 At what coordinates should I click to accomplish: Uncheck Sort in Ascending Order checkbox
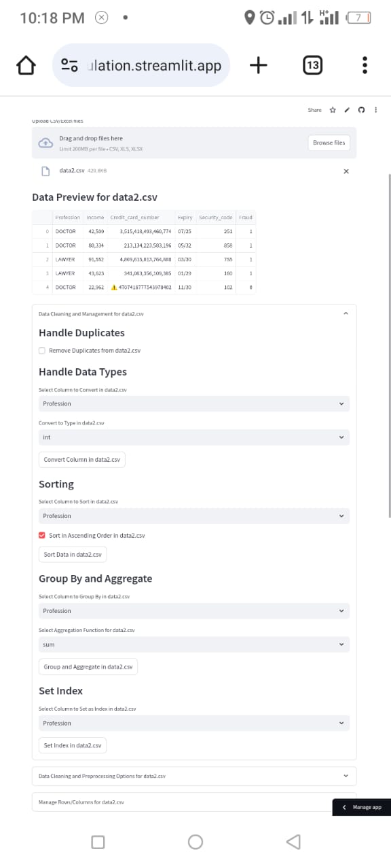click(x=42, y=536)
